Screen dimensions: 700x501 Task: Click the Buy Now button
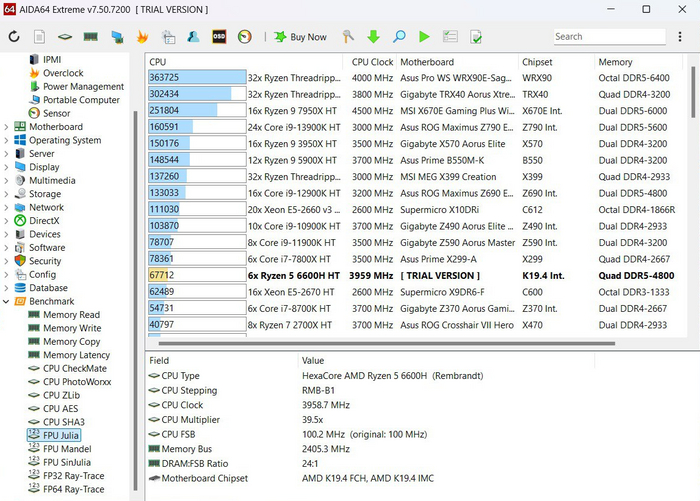299,37
